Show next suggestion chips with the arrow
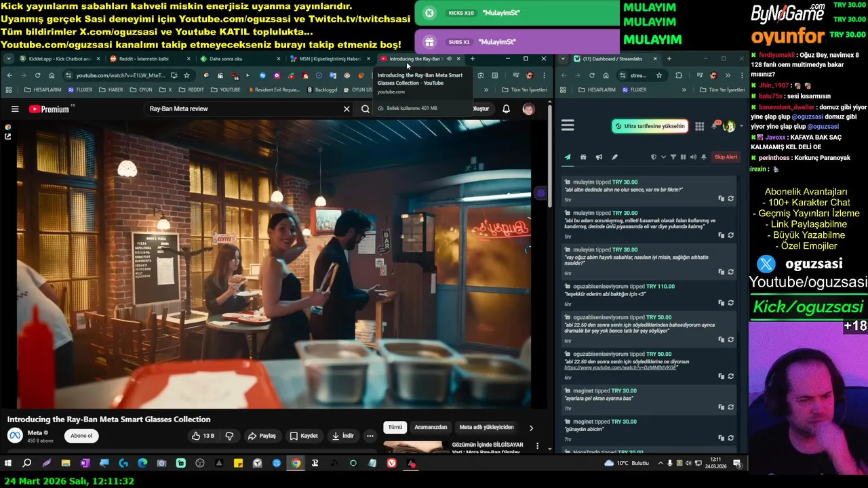The width and height of the screenshot is (868, 488). (x=531, y=428)
